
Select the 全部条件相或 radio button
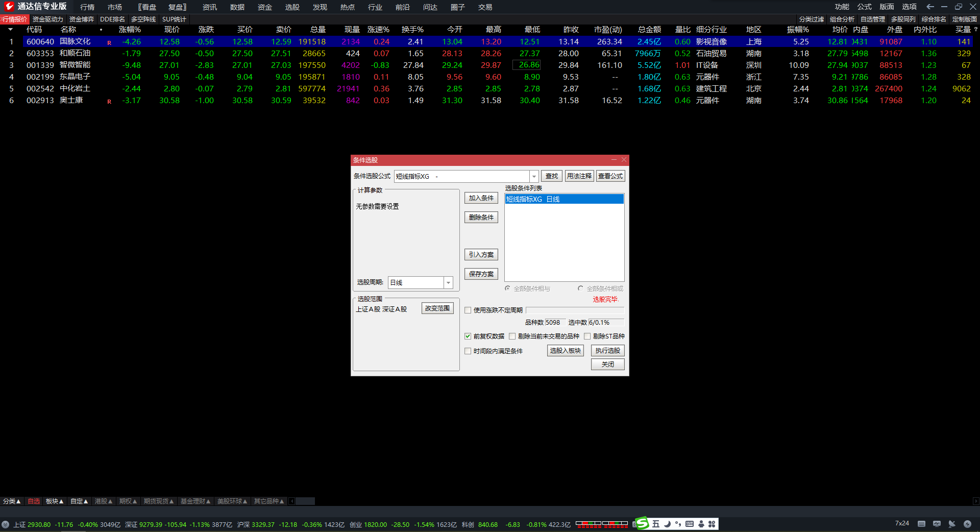pyautogui.click(x=580, y=288)
